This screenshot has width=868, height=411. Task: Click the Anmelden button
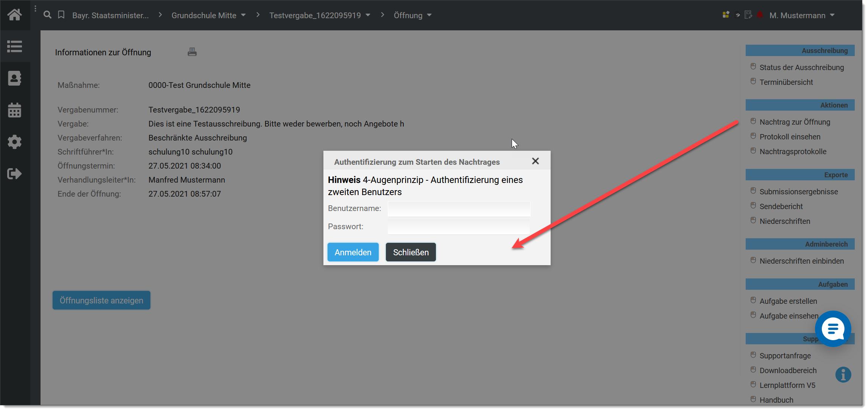pyautogui.click(x=353, y=252)
